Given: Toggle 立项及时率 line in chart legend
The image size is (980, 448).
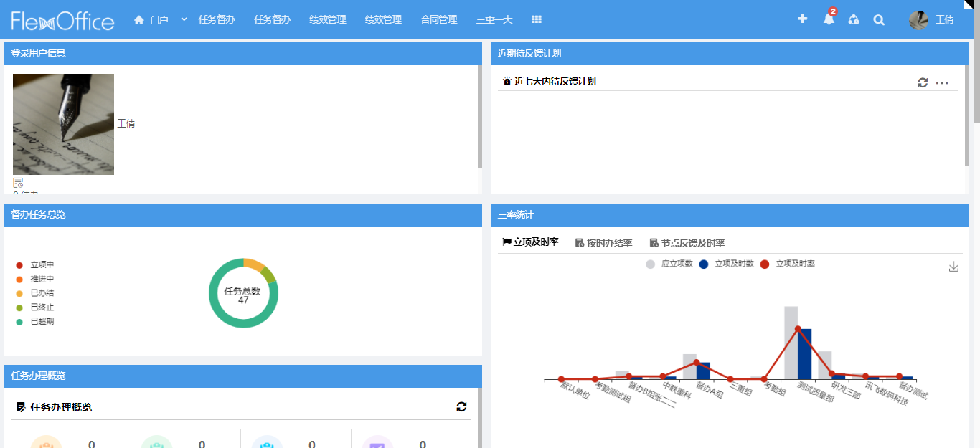Looking at the screenshot, I should (787, 264).
